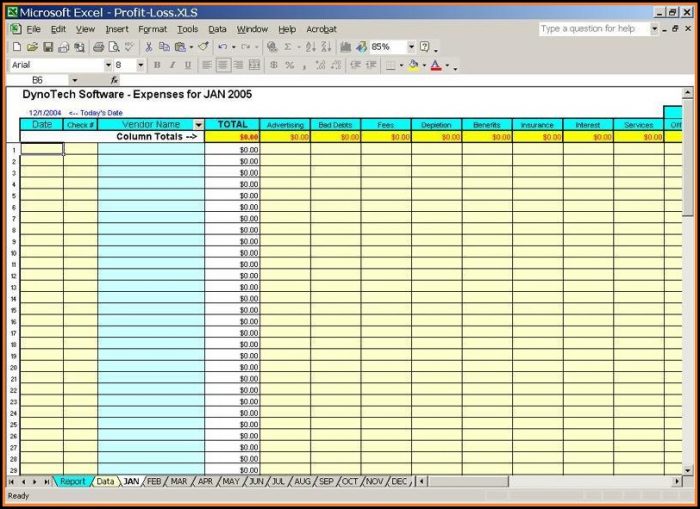Click the Advertising column header

[x=285, y=125]
